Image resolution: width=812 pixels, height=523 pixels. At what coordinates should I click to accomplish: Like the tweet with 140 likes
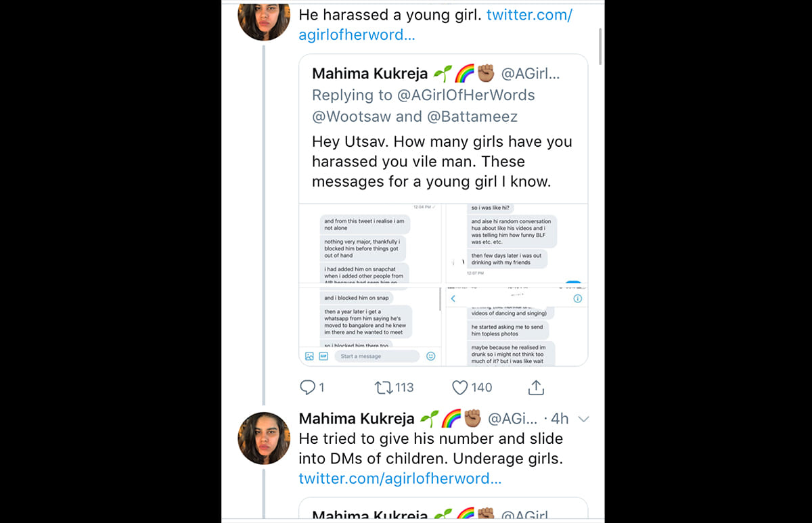pyautogui.click(x=460, y=387)
